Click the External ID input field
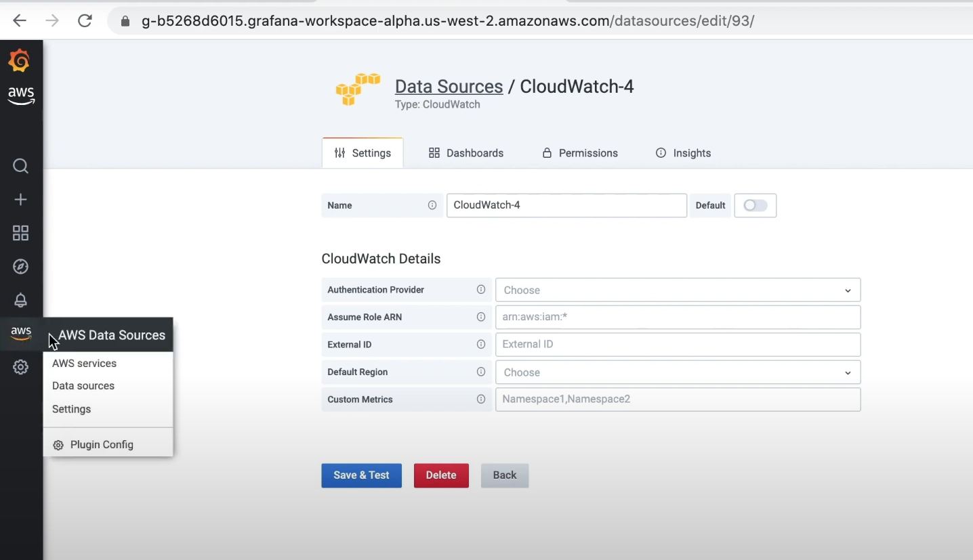Screen dimensions: 973x560 click(678, 345)
